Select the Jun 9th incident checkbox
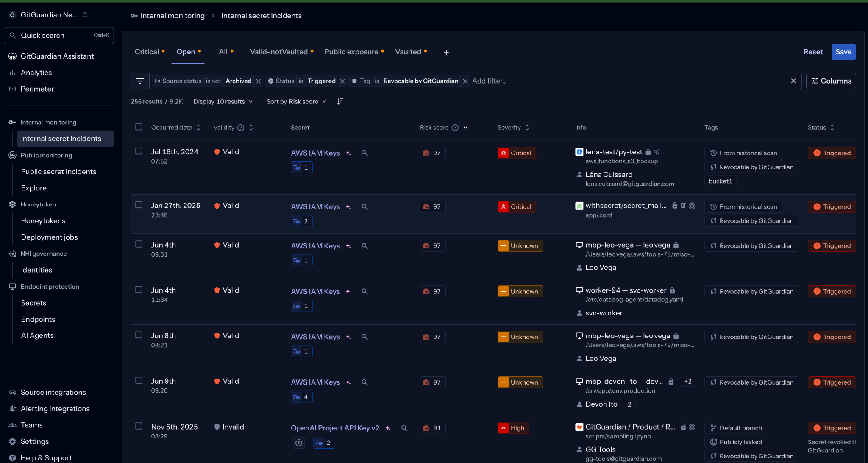Screen dimensions: 868x463 139,380
